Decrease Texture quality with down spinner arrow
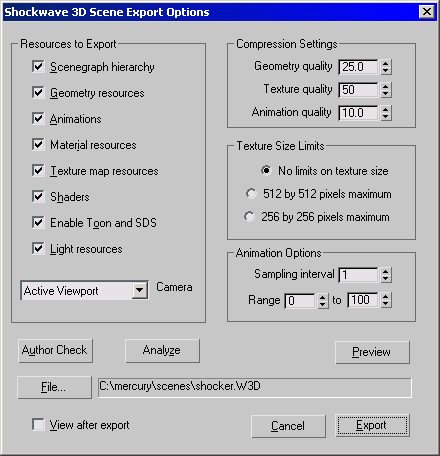440x456 pixels. (386, 93)
